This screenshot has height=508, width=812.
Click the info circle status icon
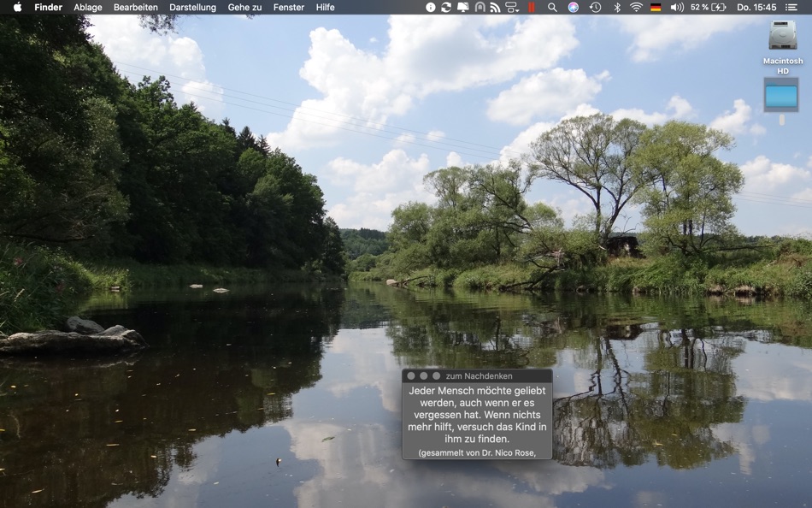click(x=430, y=7)
